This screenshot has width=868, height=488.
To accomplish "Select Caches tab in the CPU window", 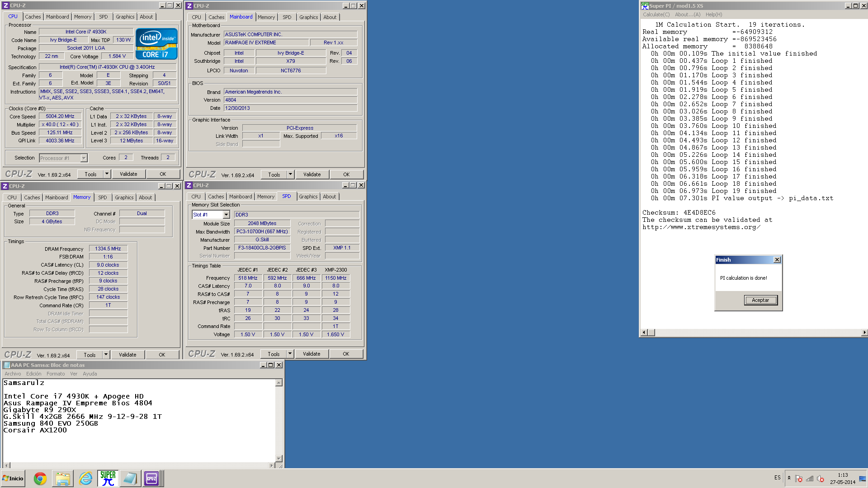I will coord(33,17).
